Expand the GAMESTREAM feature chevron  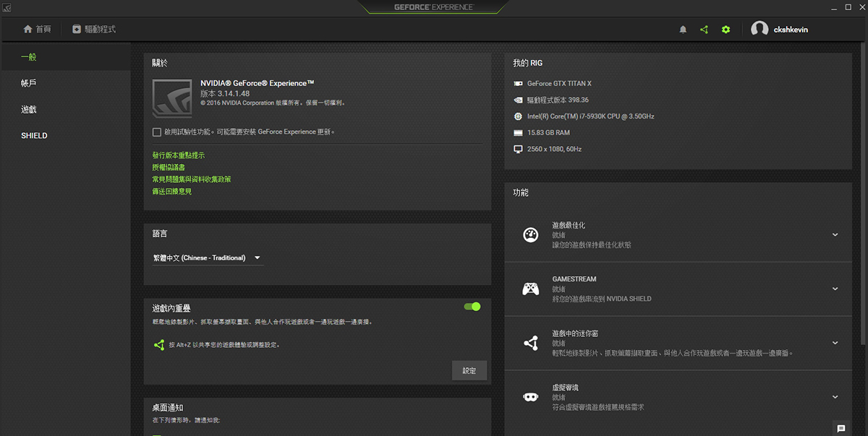coord(835,289)
